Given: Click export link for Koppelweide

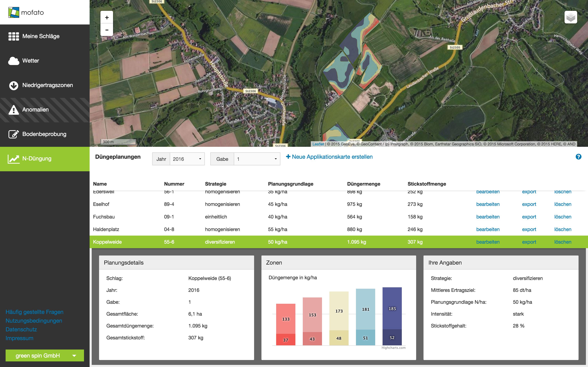Looking at the screenshot, I should [x=528, y=242].
